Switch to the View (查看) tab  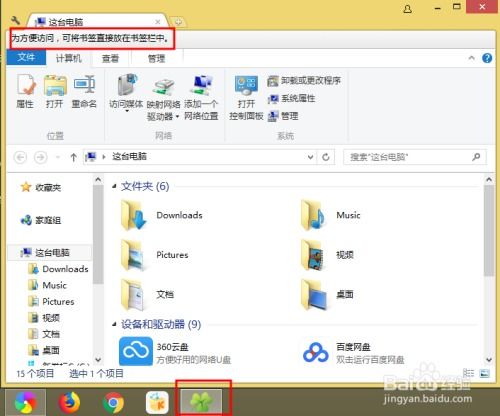110,59
